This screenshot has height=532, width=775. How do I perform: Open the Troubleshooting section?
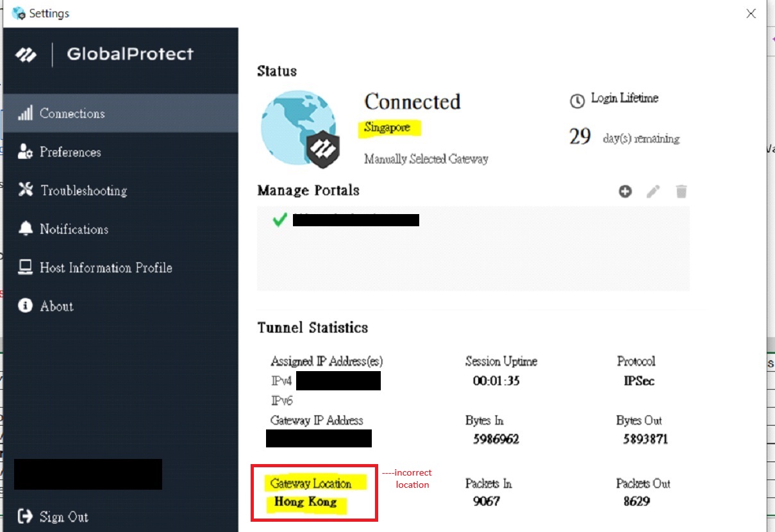tap(83, 190)
